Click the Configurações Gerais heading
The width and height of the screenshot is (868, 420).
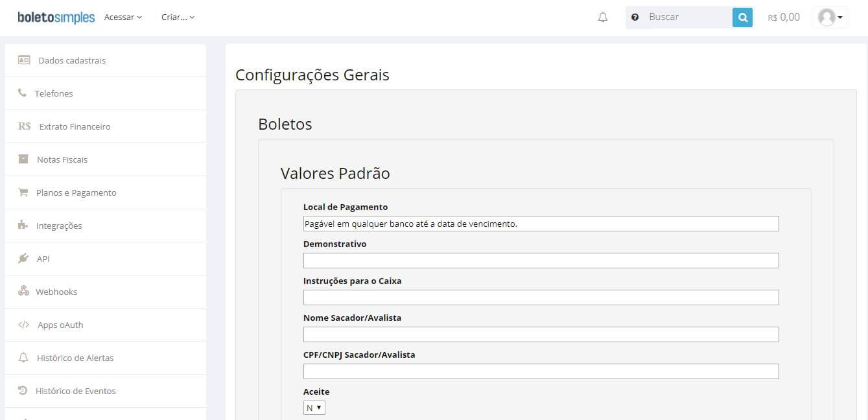[x=312, y=75]
